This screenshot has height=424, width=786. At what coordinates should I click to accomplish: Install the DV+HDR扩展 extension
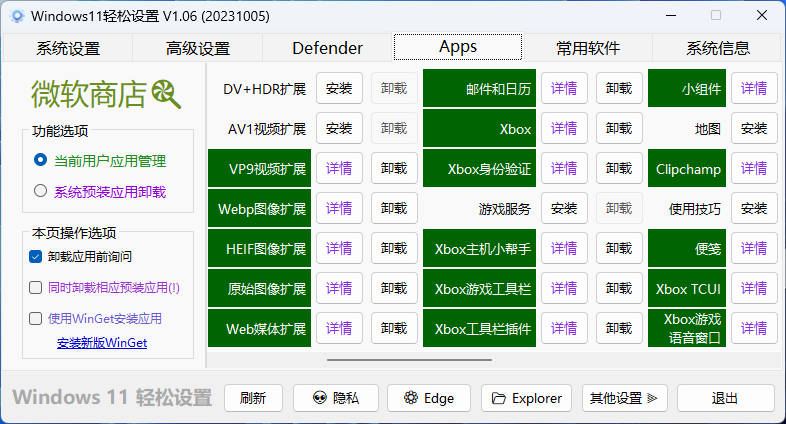pyautogui.click(x=339, y=89)
